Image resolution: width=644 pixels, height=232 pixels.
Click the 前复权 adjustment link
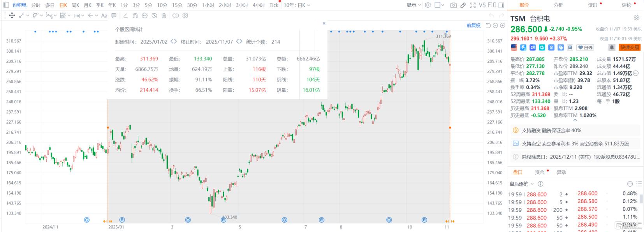(473, 25)
